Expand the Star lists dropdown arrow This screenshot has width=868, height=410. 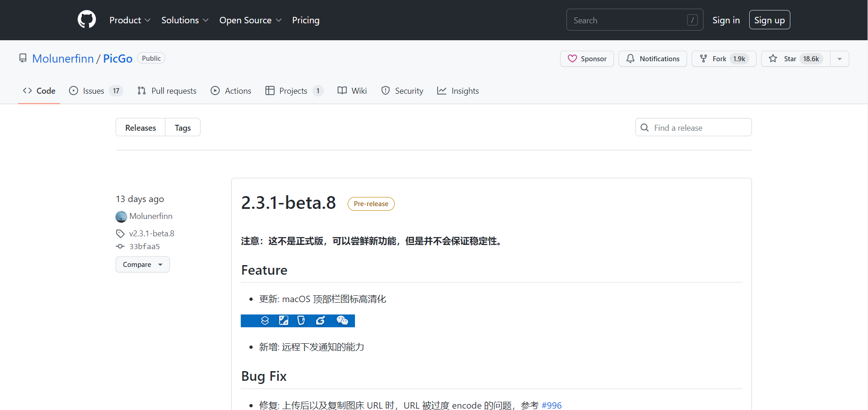point(840,59)
